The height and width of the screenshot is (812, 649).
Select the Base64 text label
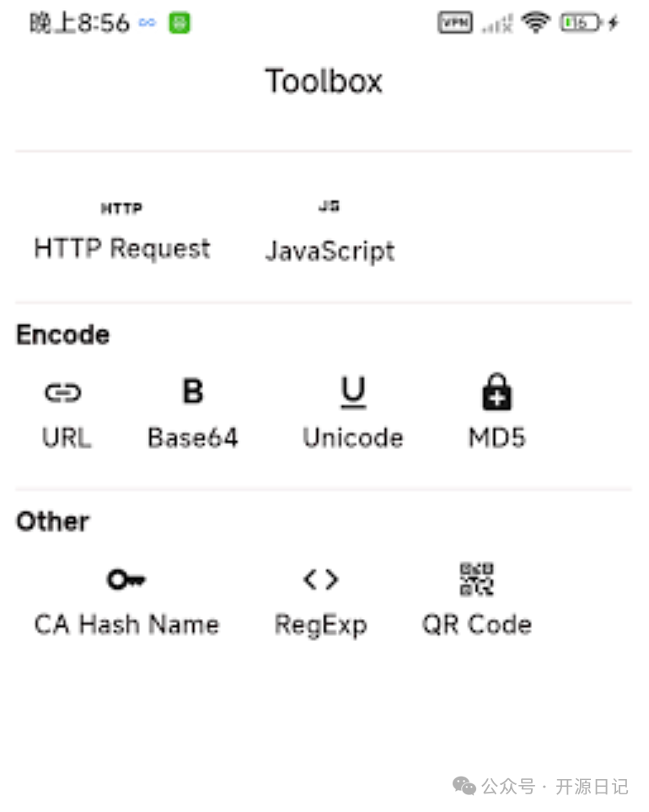point(192,438)
